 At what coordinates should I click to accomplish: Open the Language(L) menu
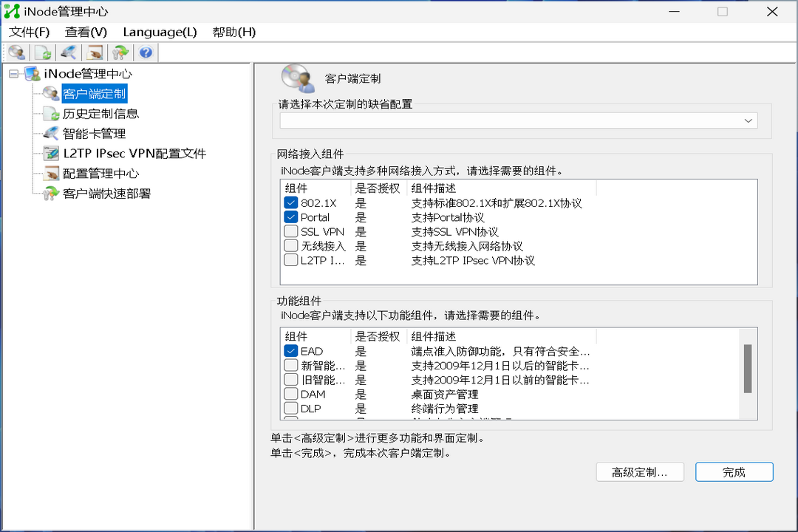tap(160, 32)
